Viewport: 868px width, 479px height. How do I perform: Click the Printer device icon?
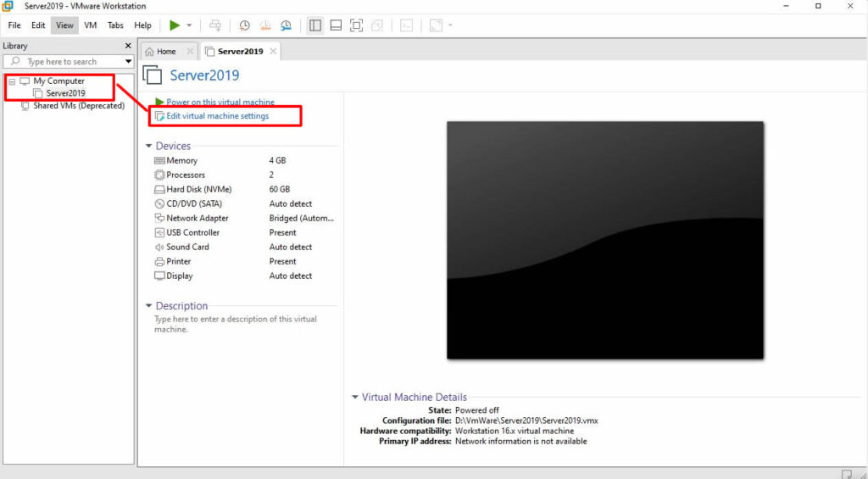click(159, 261)
